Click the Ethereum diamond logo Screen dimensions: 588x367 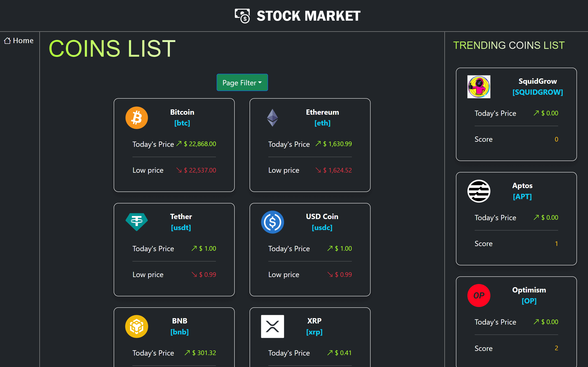(x=272, y=118)
